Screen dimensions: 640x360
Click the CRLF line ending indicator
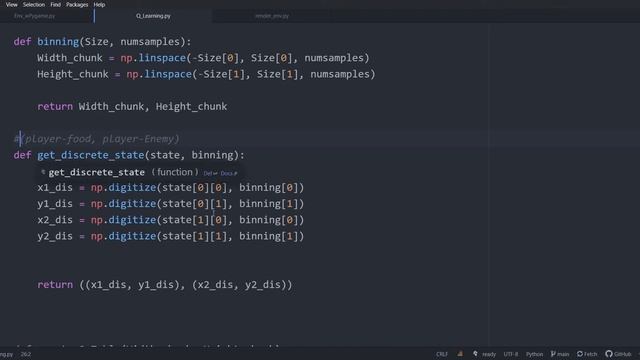point(442,354)
